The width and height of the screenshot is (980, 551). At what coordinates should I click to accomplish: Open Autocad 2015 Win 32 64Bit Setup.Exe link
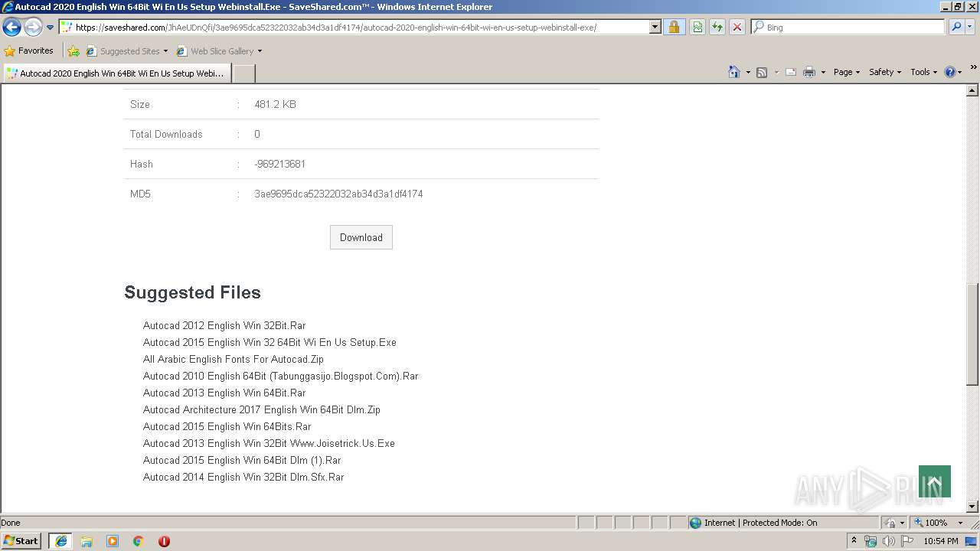[x=269, y=342]
